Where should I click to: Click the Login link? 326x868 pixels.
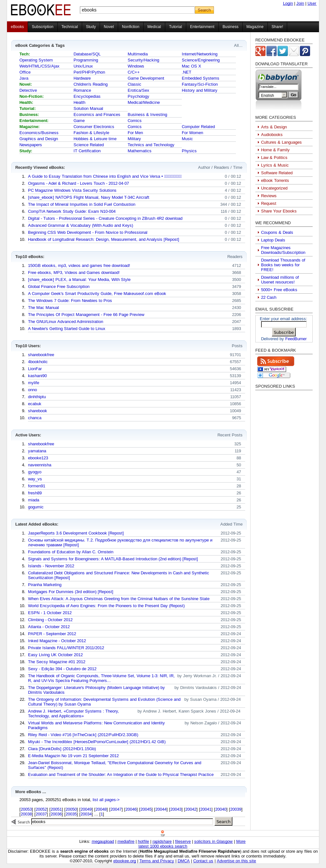point(287,4)
